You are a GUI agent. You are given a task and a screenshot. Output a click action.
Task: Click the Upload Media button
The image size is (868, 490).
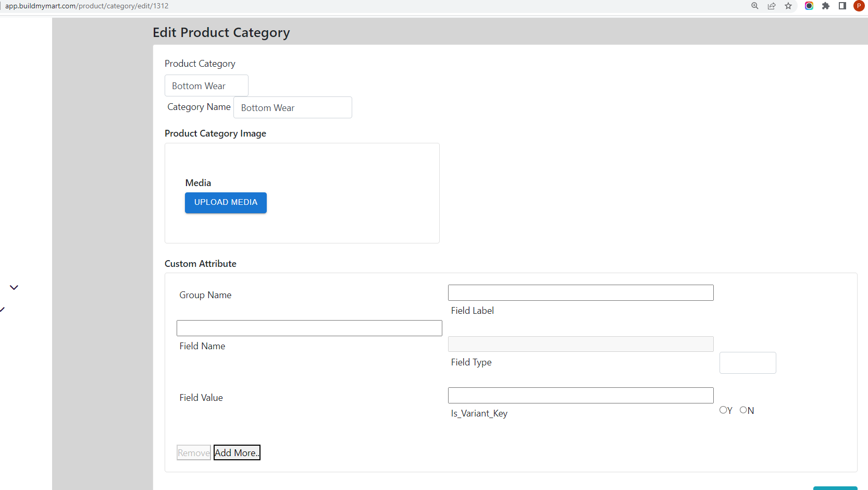226,203
